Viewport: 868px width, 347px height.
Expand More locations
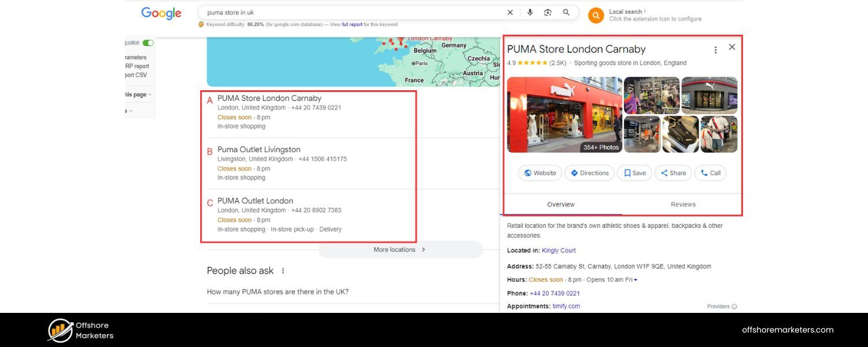coord(398,249)
